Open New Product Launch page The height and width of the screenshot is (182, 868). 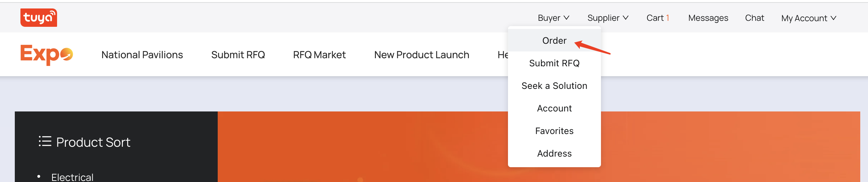422,55
